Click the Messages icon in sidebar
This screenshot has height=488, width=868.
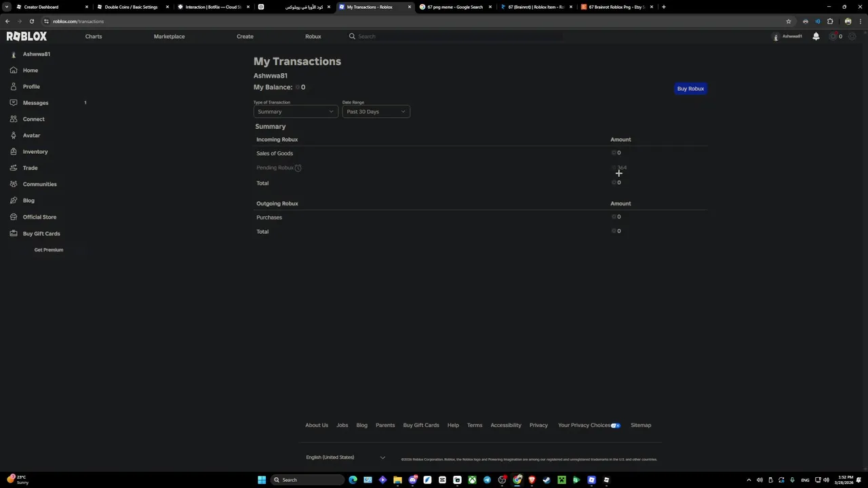click(14, 102)
